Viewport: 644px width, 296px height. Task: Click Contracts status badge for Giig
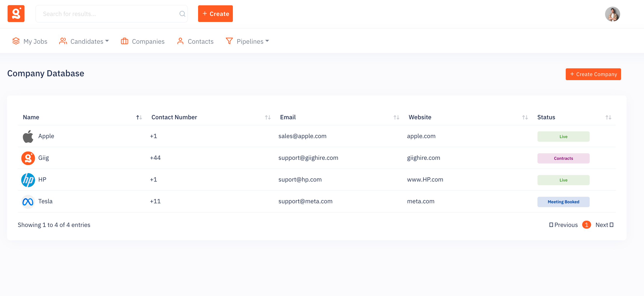point(563,158)
